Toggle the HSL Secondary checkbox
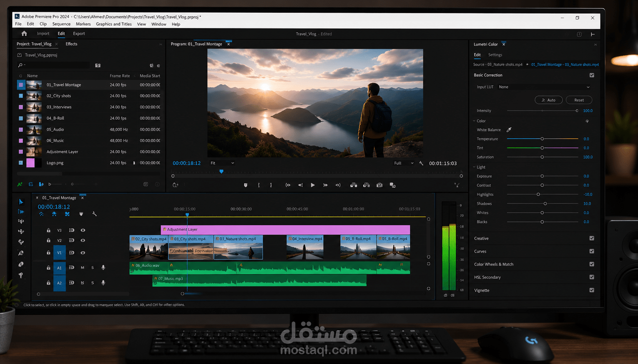 point(592,277)
